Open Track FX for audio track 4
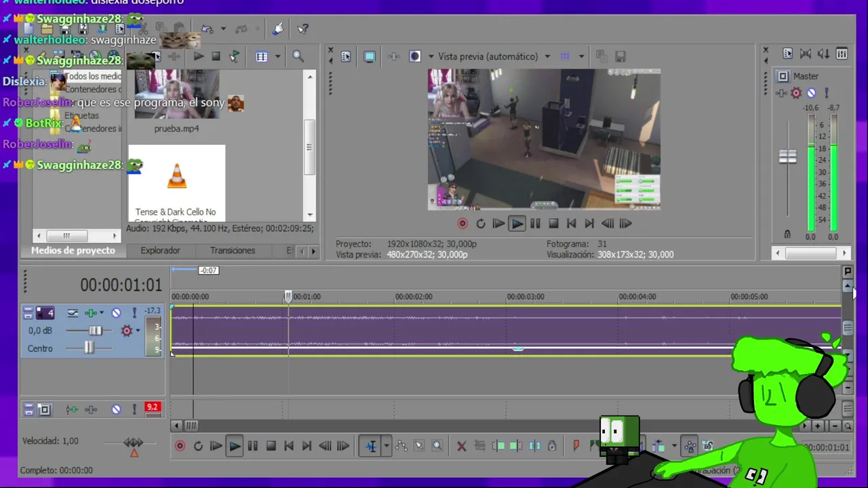Image resolution: width=868 pixels, height=488 pixels. click(126, 331)
